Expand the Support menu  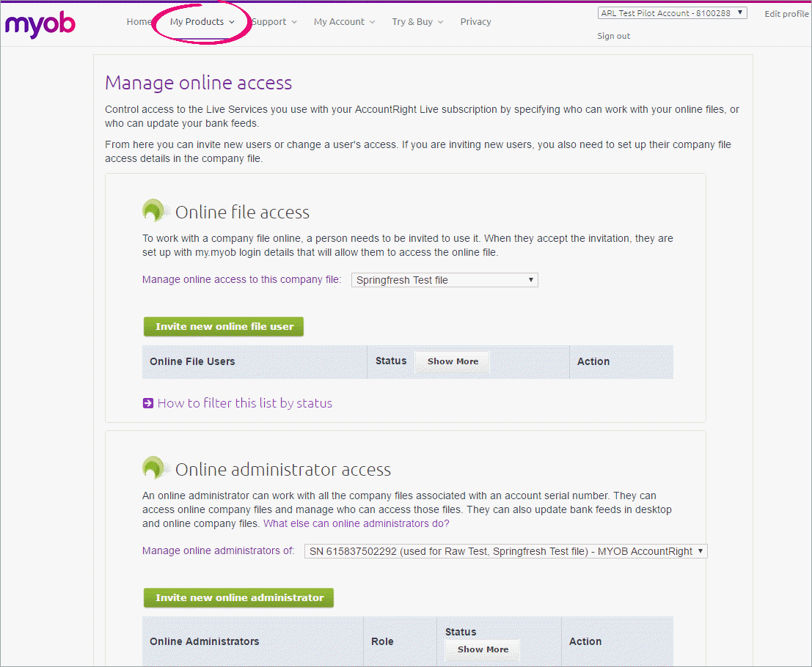coord(270,21)
